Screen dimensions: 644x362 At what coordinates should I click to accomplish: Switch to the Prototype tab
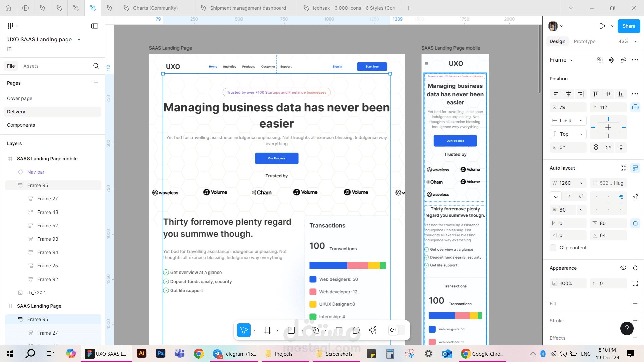(584, 41)
